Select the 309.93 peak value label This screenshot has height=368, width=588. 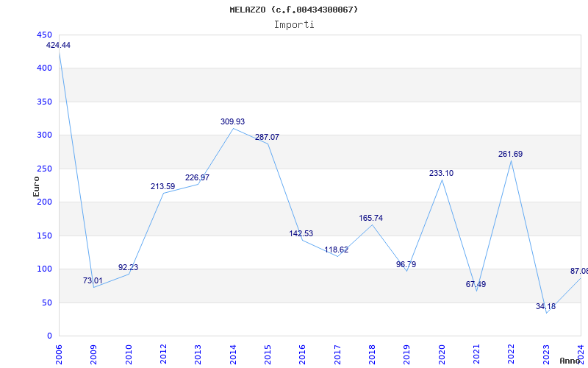[x=232, y=121]
